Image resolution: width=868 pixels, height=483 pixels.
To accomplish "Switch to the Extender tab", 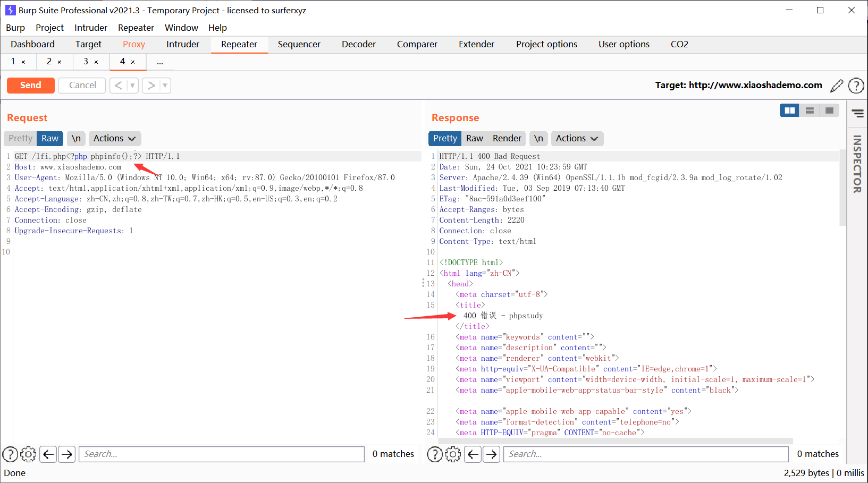I will (x=476, y=45).
